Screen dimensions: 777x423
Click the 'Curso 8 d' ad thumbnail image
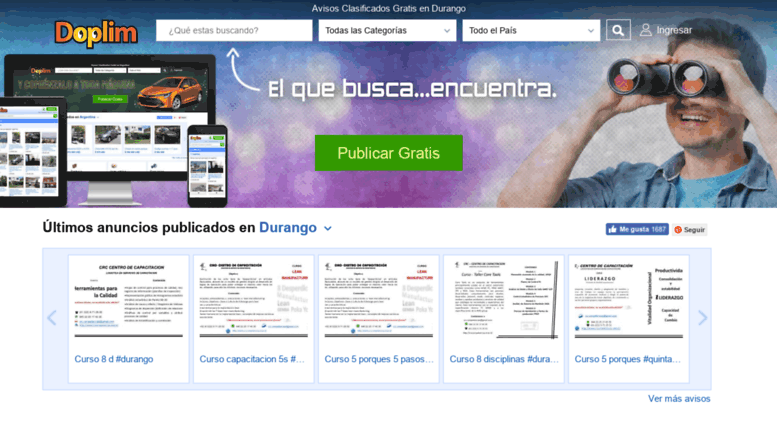(129, 299)
